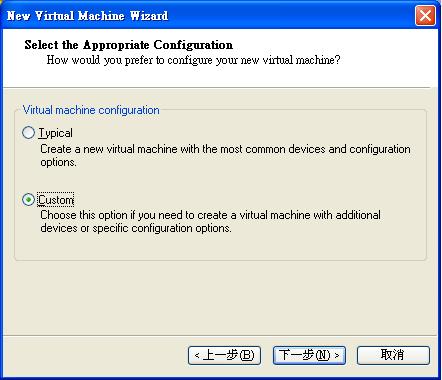Select the Custom radio button

(x=28, y=199)
